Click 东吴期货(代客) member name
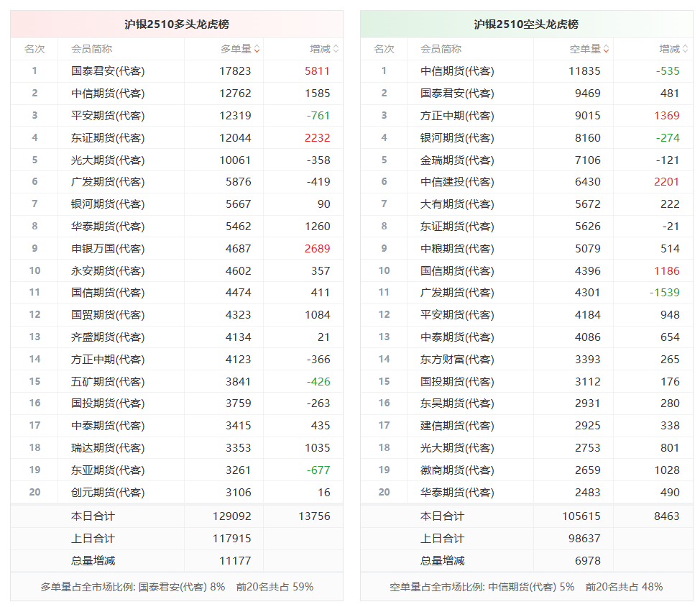 pos(458,403)
